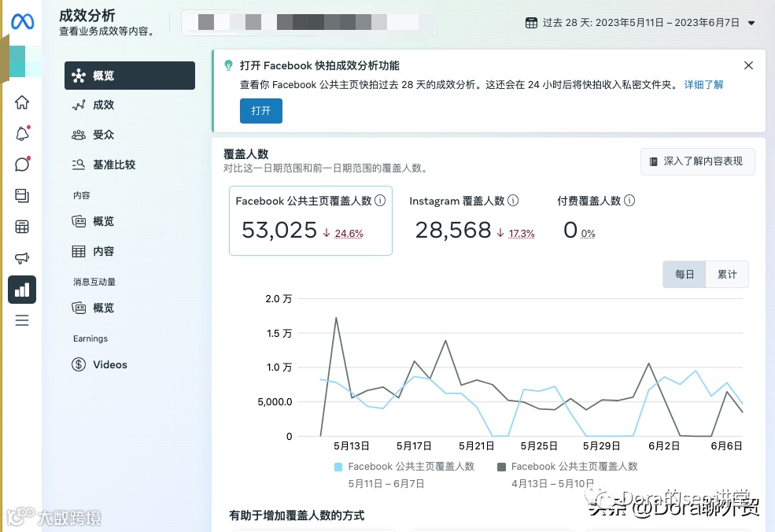Image resolution: width=775 pixels, height=532 pixels.
Task: Open the posts content icon in left rail
Action: click(22, 195)
